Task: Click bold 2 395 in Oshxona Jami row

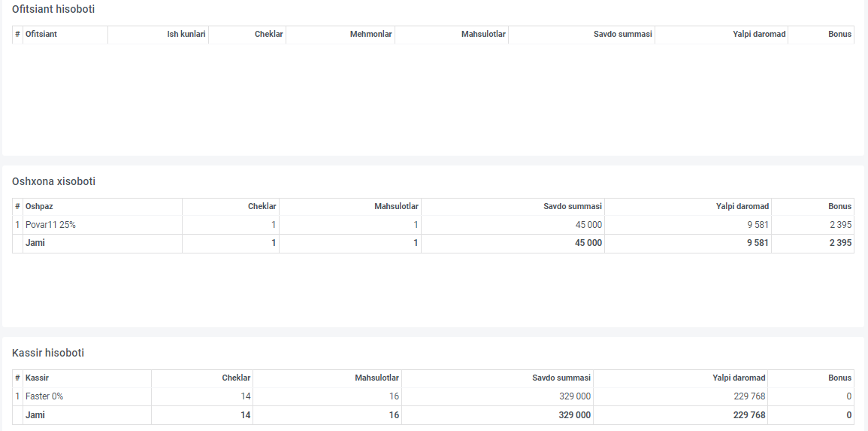Action: click(841, 243)
